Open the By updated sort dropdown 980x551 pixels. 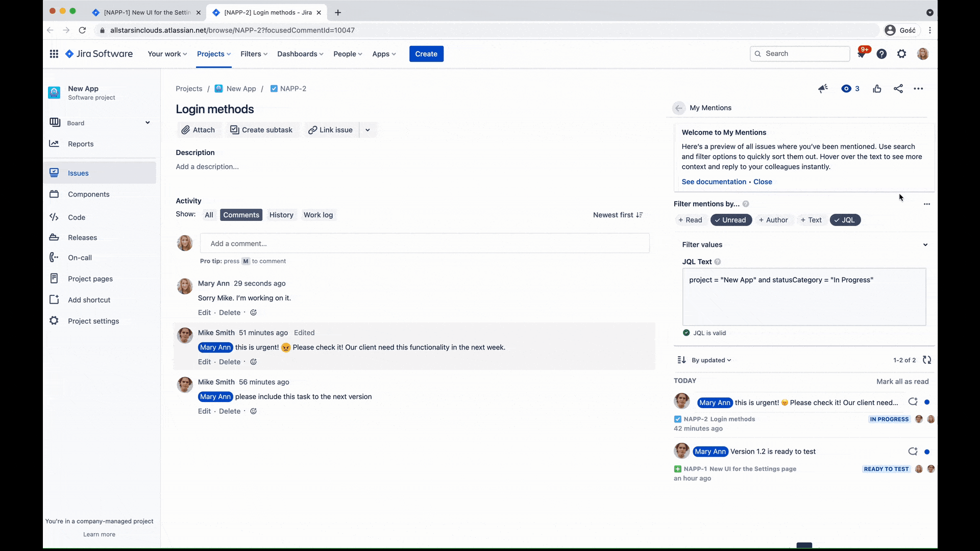pos(711,360)
